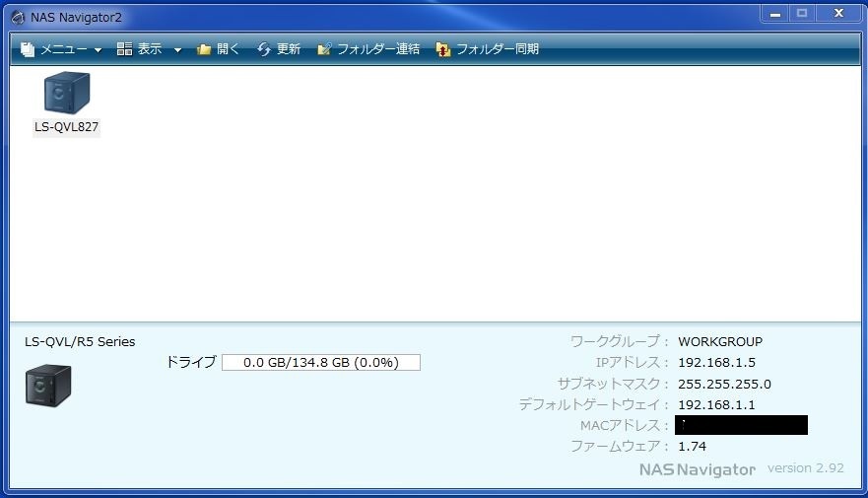Click the MACアドレス label

click(625, 425)
